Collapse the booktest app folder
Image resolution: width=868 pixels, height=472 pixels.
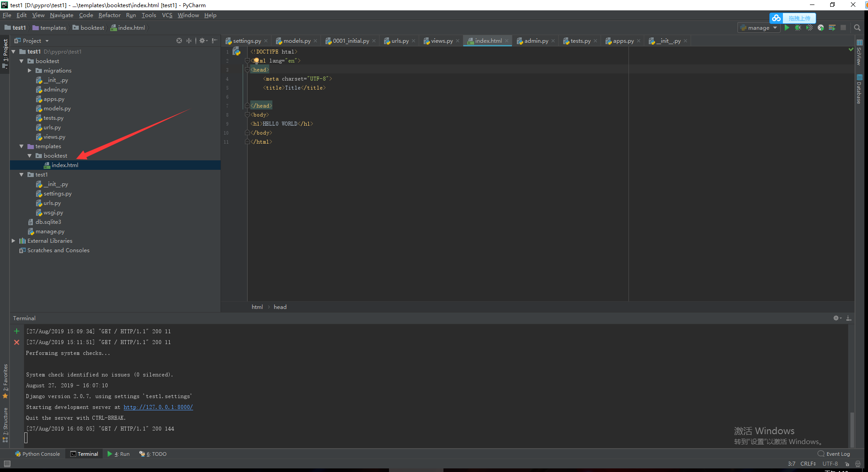[x=22, y=61]
